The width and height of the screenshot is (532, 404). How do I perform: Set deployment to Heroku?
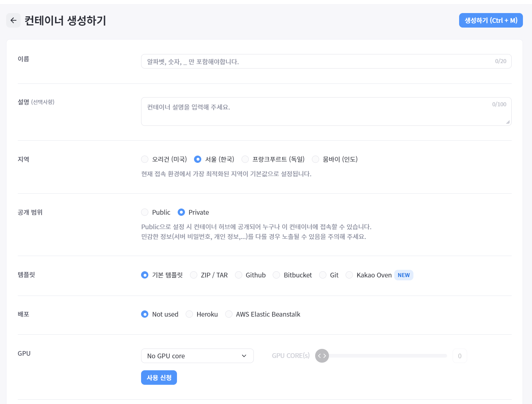[189, 314]
